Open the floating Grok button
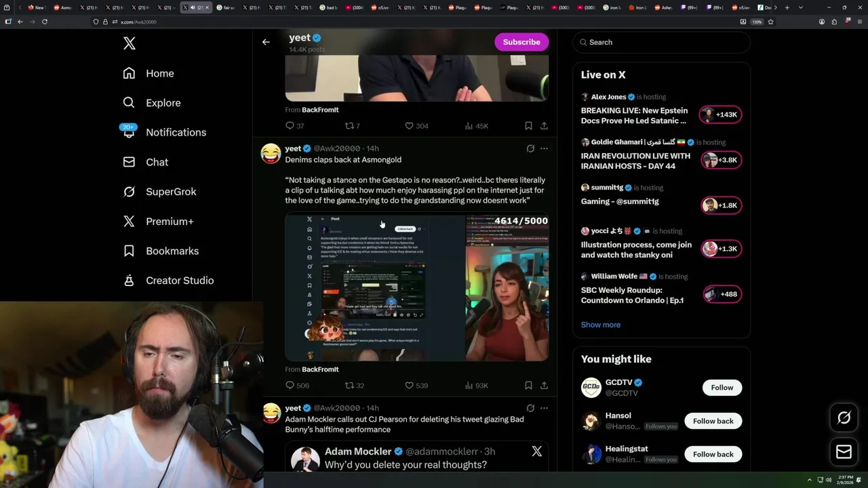Viewport: 868px width, 488px height. (844, 418)
